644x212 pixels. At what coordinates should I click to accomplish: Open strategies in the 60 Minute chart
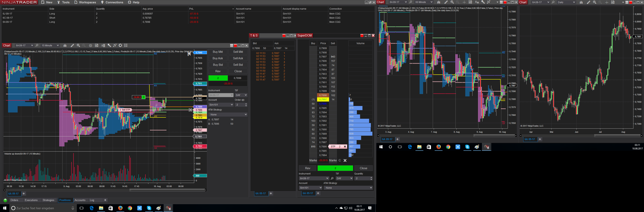coord(489,2)
